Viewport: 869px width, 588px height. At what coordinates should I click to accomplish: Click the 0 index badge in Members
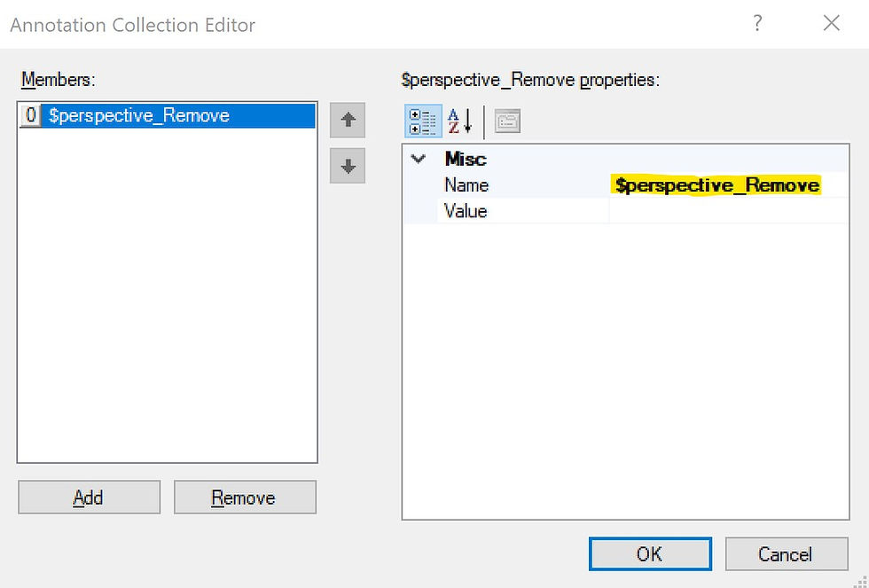coord(31,116)
